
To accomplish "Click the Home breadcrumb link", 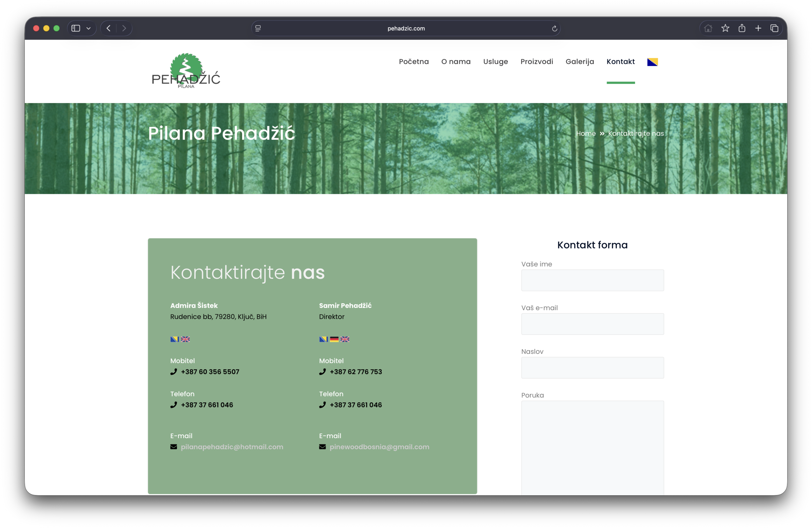I will tap(586, 134).
